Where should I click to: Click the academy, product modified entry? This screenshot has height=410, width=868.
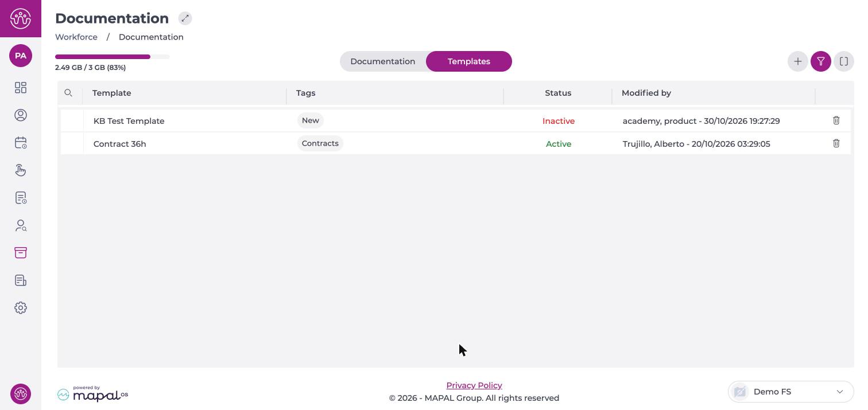click(x=702, y=121)
